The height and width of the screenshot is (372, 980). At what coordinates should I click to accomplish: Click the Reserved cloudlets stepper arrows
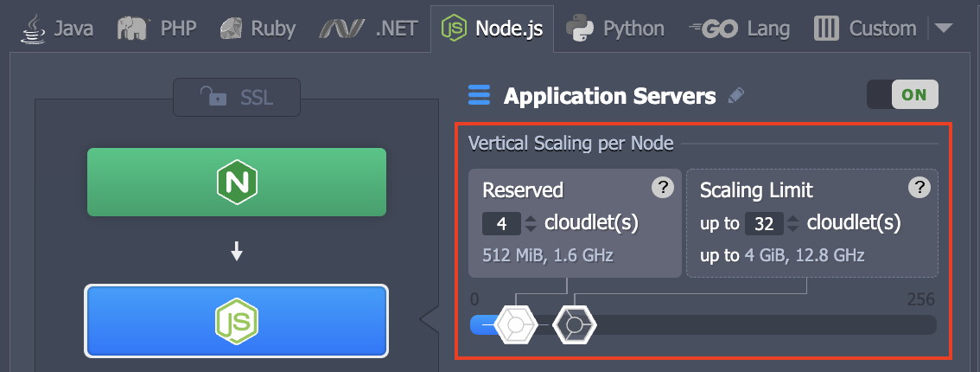click(531, 224)
